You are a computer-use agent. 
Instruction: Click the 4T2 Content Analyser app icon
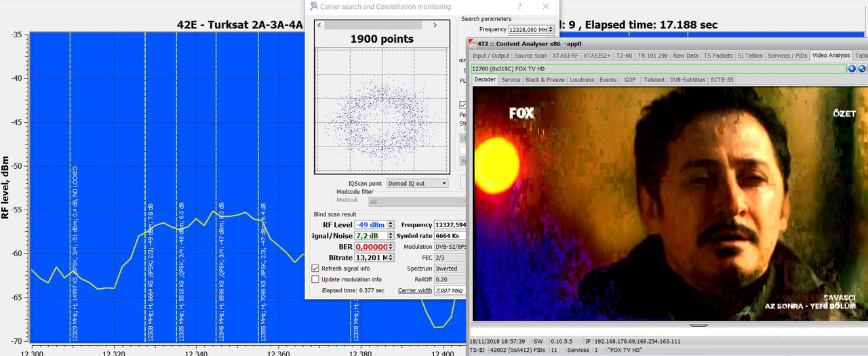point(473,43)
